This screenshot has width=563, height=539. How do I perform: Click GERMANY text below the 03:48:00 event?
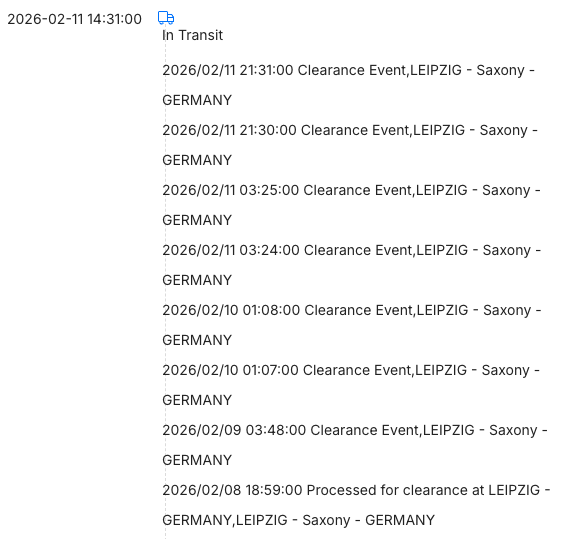pyautogui.click(x=197, y=460)
